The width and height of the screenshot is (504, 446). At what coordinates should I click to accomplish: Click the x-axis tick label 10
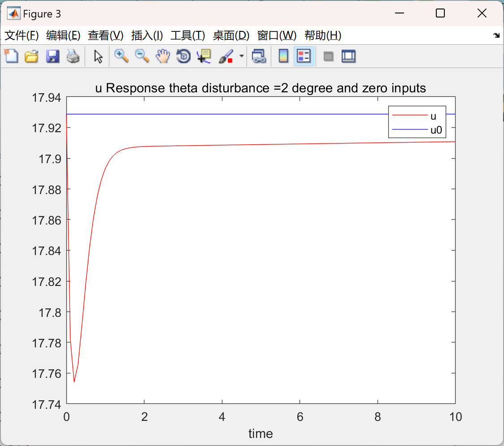[456, 417]
